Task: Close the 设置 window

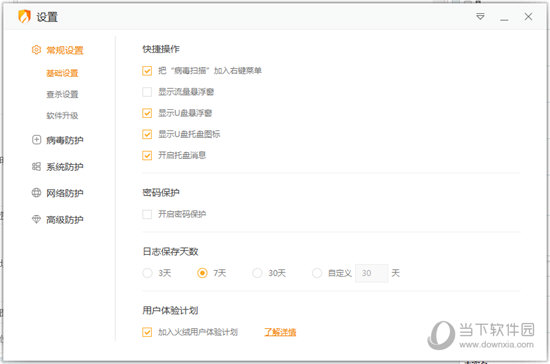Action: [528, 16]
